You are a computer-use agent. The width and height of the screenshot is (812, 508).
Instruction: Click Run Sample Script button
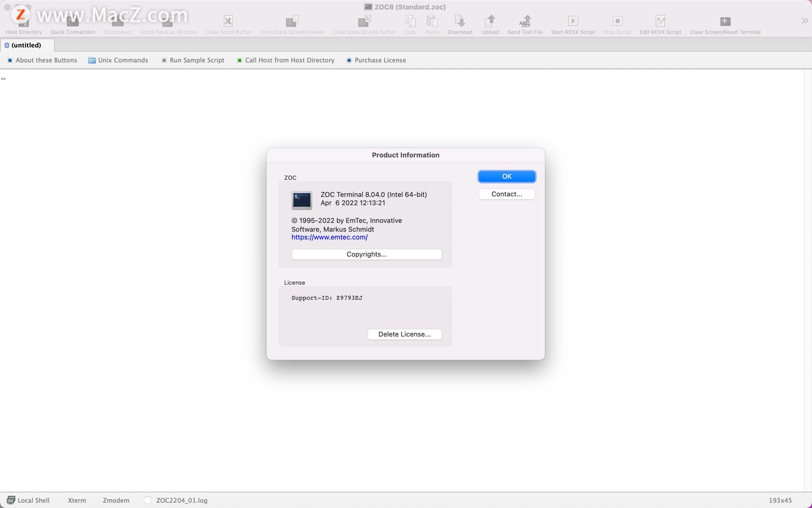[193, 60]
